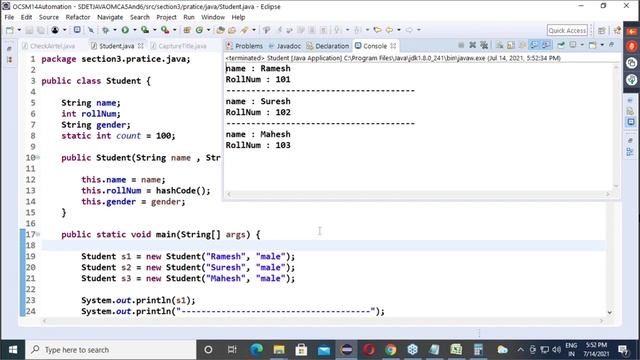Open Google Chrome from taskbar
The height and width of the screenshot is (360, 640).
coord(391,350)
